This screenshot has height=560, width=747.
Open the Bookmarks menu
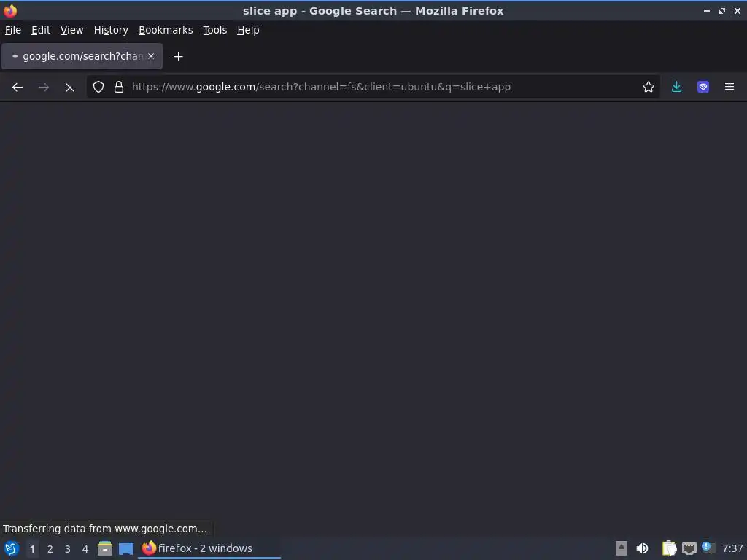point(166,30)
